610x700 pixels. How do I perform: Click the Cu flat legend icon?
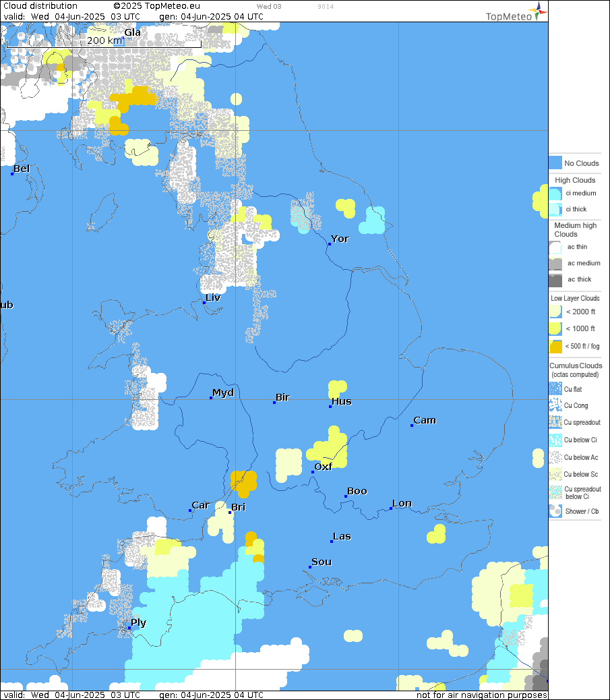555,389
